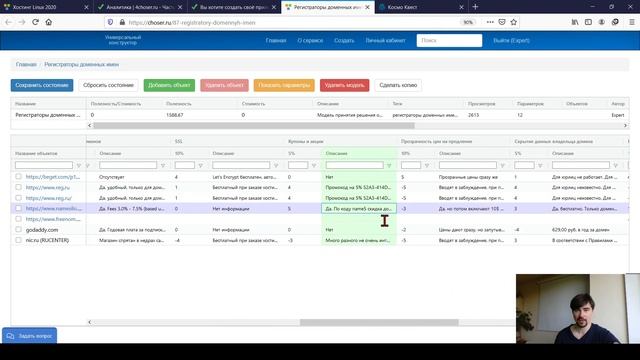Screen dimensions: 640x360
Task: Save page to Pocket
Action: 502,22
